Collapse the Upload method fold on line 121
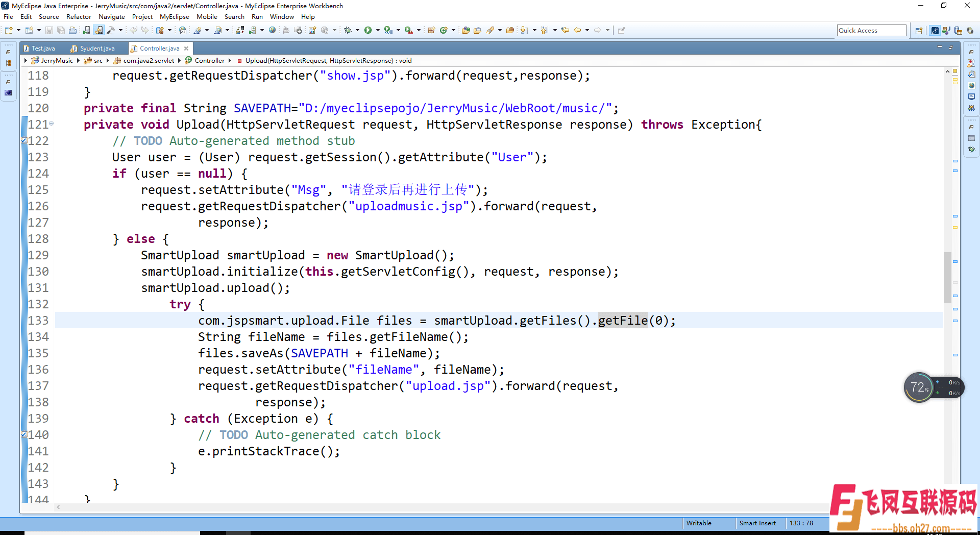The image size is (980, 535). pyautogui.click(x=52, y=124)
